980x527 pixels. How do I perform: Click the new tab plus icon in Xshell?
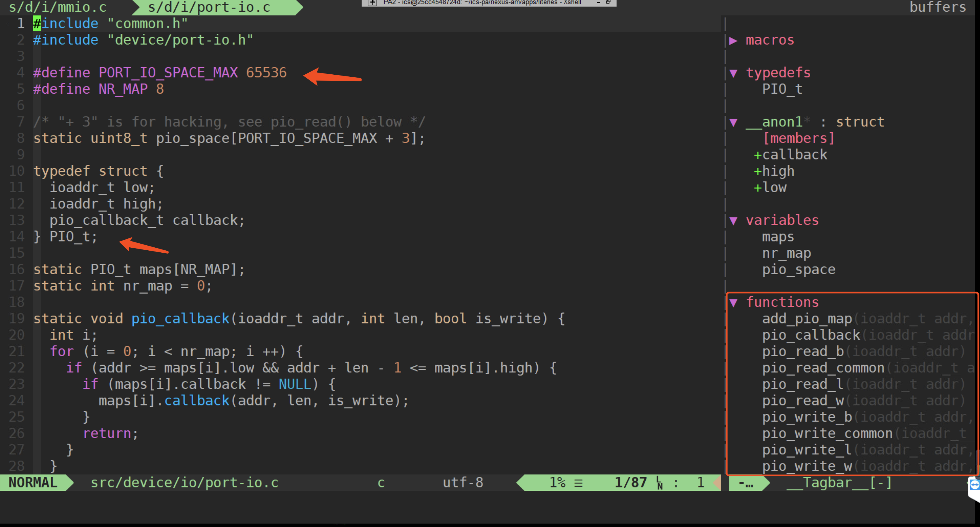tap(372, 3)
